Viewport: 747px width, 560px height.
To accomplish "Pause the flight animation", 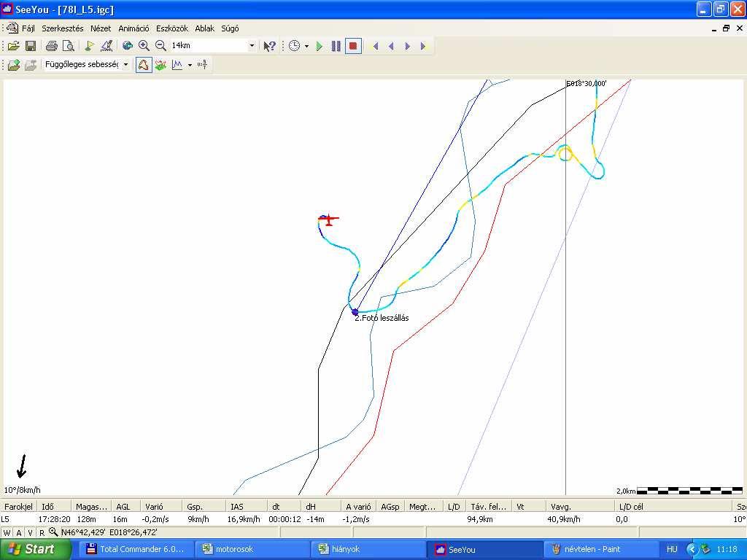I will tap(336, 46).
